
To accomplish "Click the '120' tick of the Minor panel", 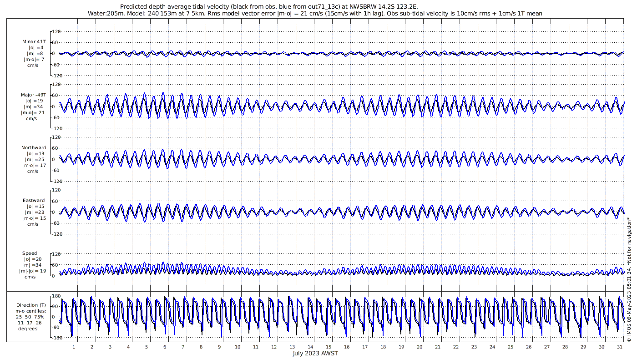I will click(56, 31).
